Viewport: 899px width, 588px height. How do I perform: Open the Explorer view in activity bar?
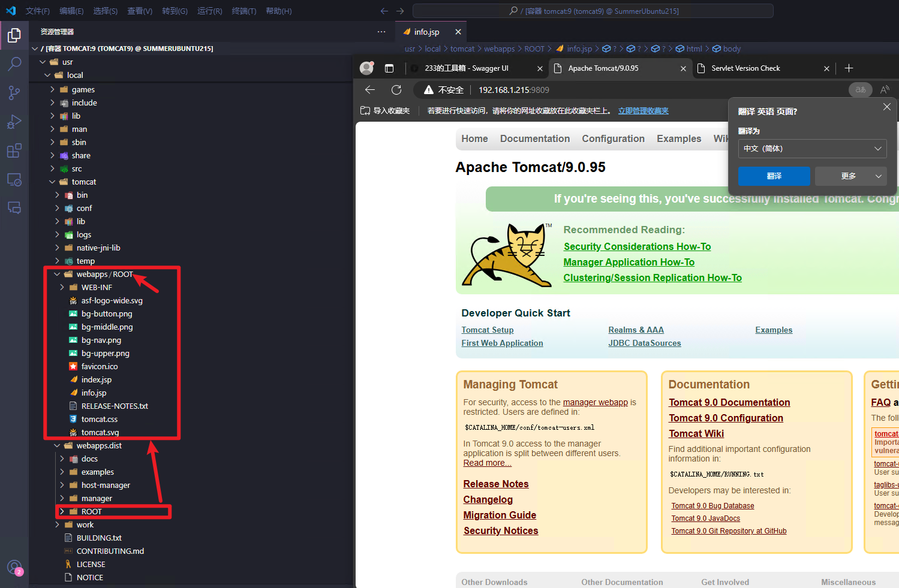coord(14,35)
